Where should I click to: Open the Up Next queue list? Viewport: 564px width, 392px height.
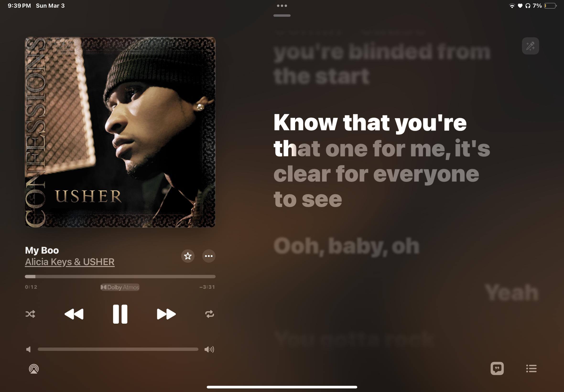pyautogui.click(x=531, y=368)
